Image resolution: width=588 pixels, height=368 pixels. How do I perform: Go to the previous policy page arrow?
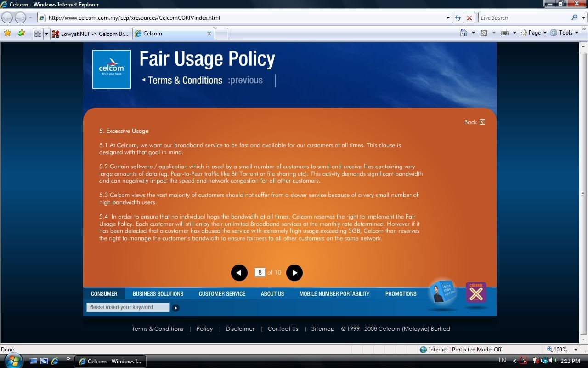(239, 273)
